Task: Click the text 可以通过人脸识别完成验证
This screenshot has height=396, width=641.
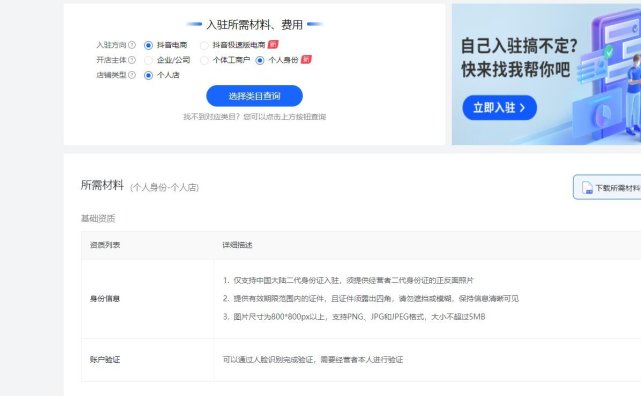Action: [x=268, y=360]
